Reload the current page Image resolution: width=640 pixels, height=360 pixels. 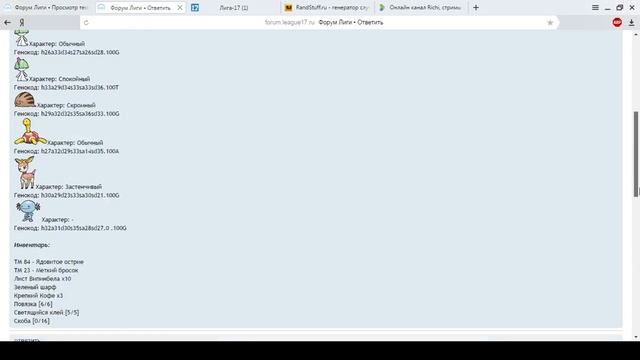pyautogui.click(x=86, y=23)
